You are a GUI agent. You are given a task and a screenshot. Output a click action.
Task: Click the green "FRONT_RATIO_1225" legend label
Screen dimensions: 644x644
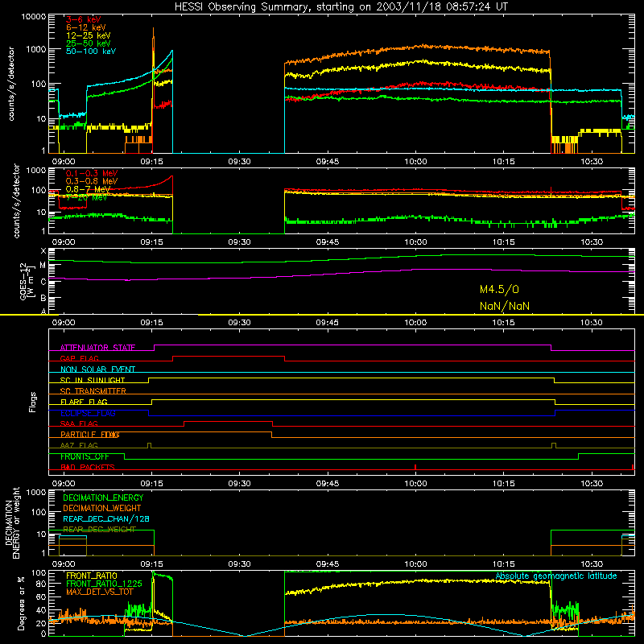pos(104,584)
